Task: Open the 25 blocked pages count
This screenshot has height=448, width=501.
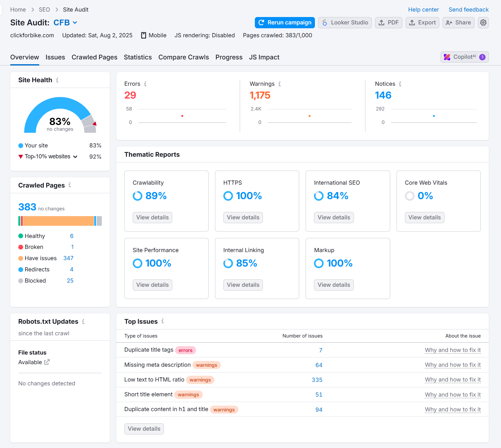Action: [70, 281]
